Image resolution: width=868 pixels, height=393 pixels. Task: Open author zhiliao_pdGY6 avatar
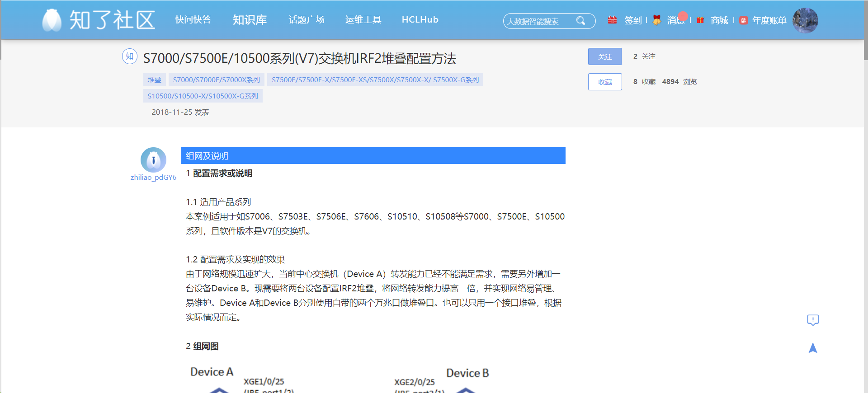click(153, 160)
